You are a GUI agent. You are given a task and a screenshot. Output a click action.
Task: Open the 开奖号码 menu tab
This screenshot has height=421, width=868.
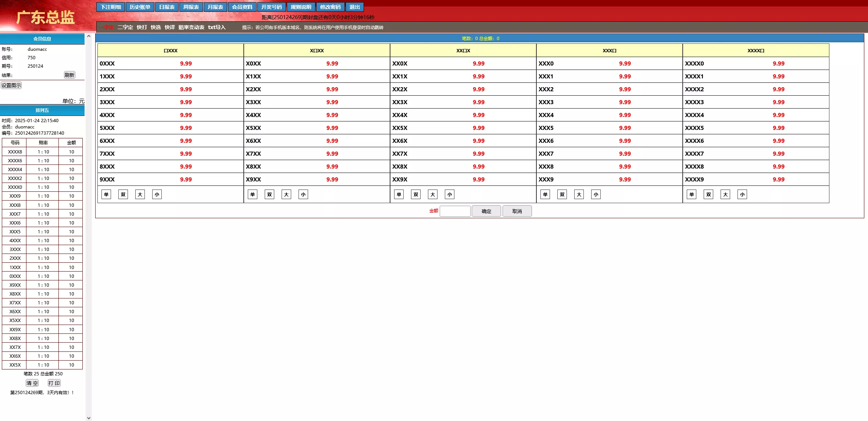tap(271, 7)
